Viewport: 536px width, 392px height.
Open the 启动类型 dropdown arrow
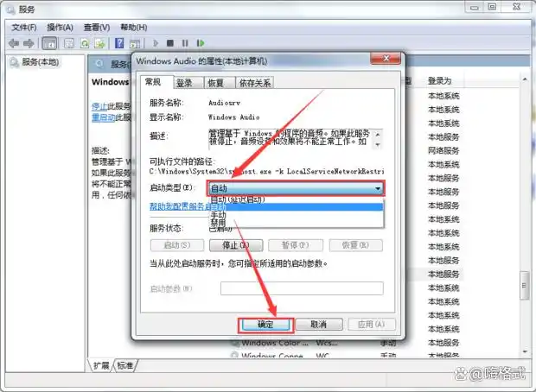(378, 188)
